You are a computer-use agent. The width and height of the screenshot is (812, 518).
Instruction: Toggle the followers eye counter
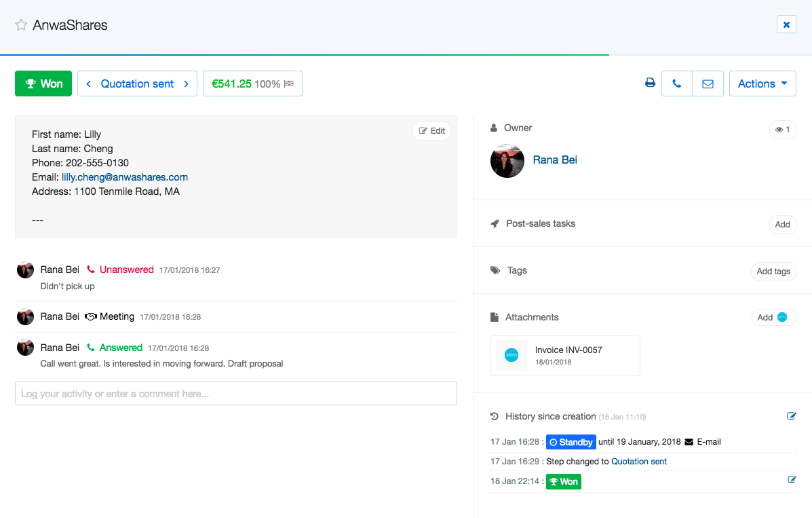[x=782, y=130]
